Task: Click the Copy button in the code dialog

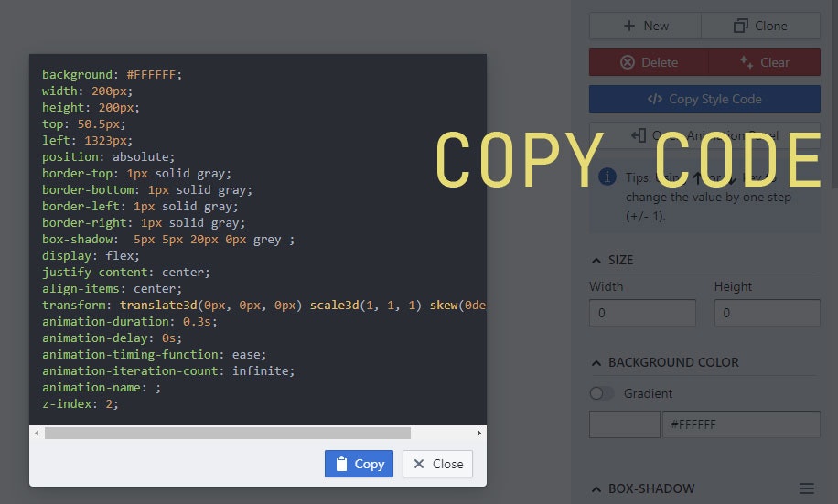Action: 359,464
